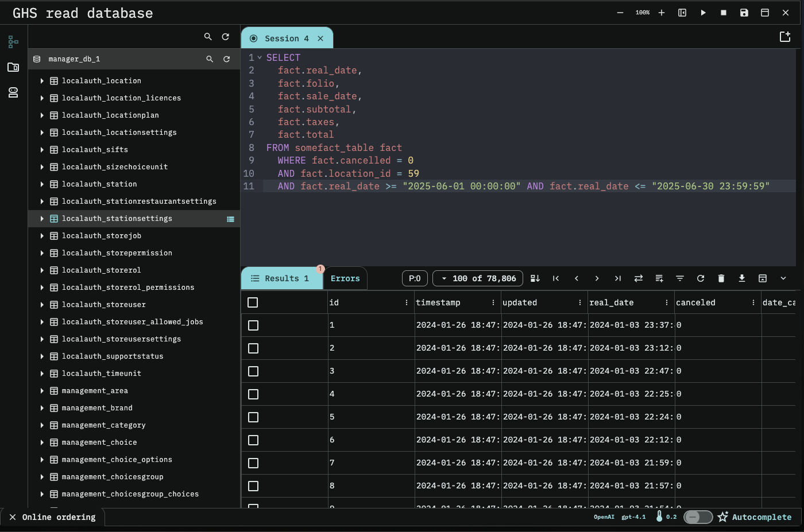Open table data icon for localauth_stationsettings

pos(230,219)
